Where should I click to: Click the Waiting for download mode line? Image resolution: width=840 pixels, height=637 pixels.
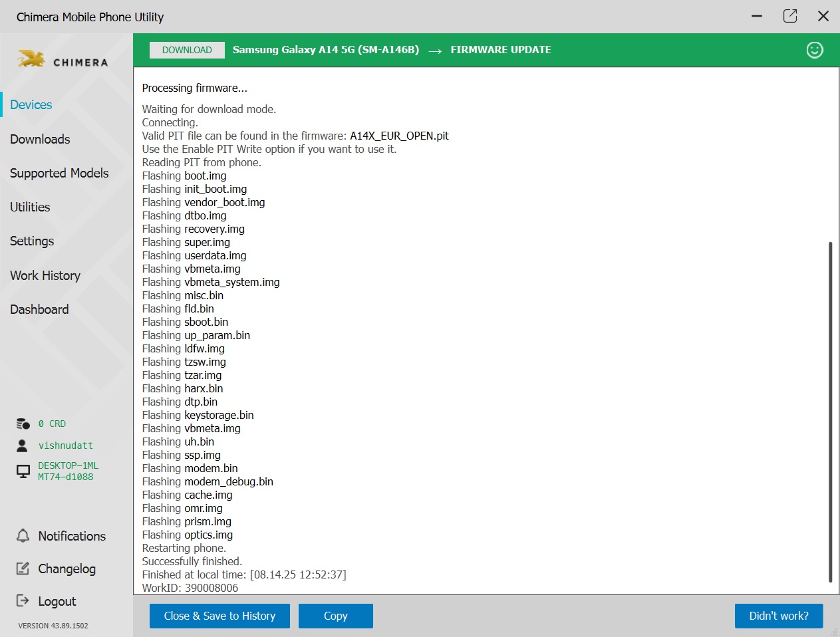(209, 109)
